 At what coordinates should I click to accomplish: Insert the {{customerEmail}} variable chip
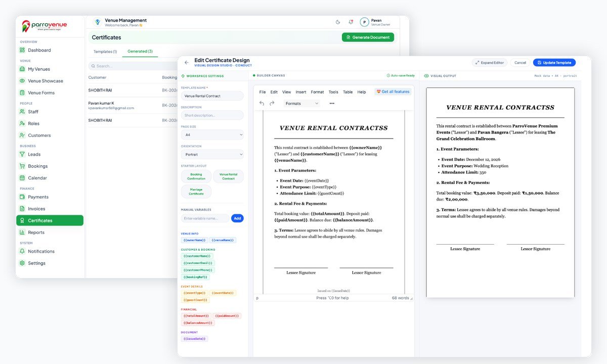(198, 263)
